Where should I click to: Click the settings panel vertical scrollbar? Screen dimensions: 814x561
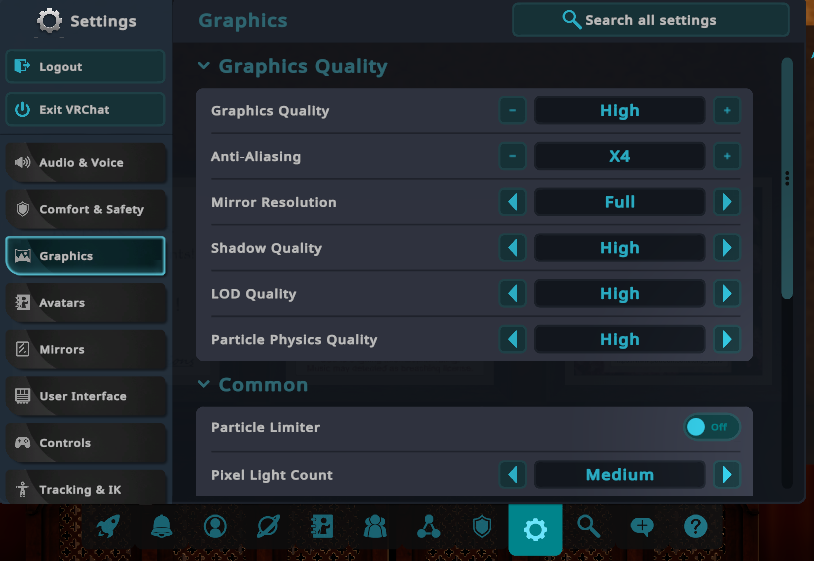coord(787,178)
